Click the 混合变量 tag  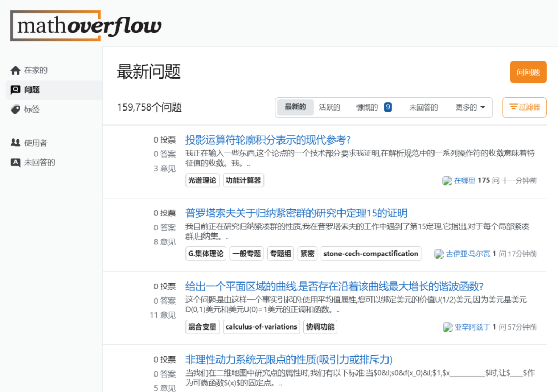coord(202,327)
